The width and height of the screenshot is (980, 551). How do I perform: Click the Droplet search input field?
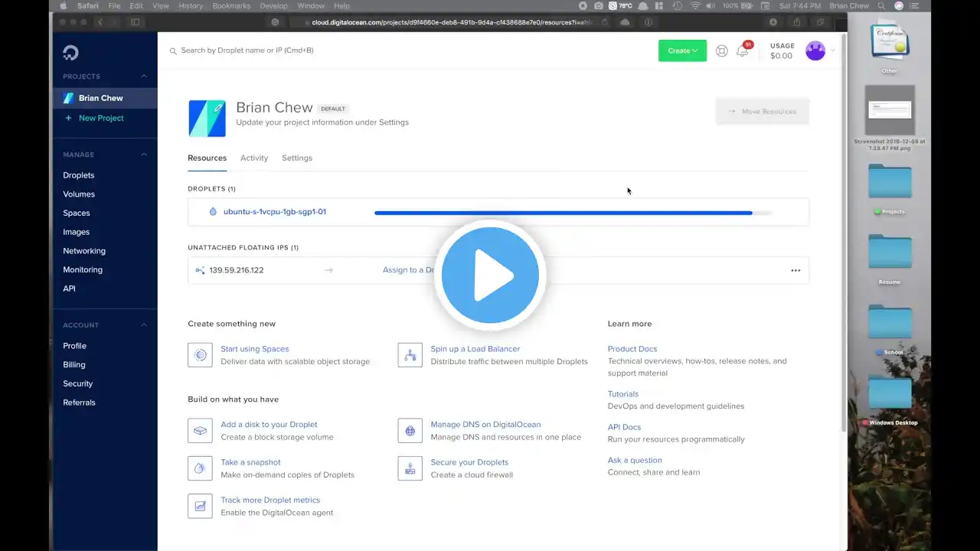pos(306,51)
